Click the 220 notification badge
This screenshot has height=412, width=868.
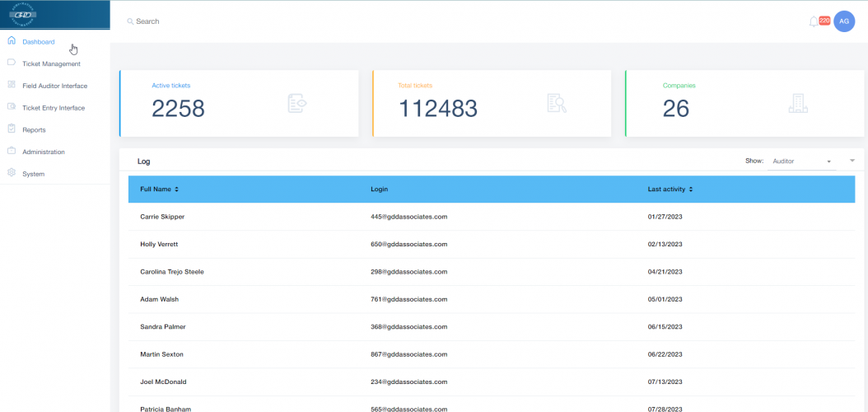tap(824, 21)
